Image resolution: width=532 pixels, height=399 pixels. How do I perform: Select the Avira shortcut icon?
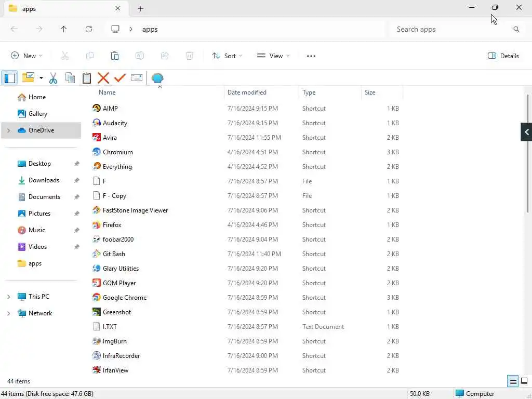(96, 137)
